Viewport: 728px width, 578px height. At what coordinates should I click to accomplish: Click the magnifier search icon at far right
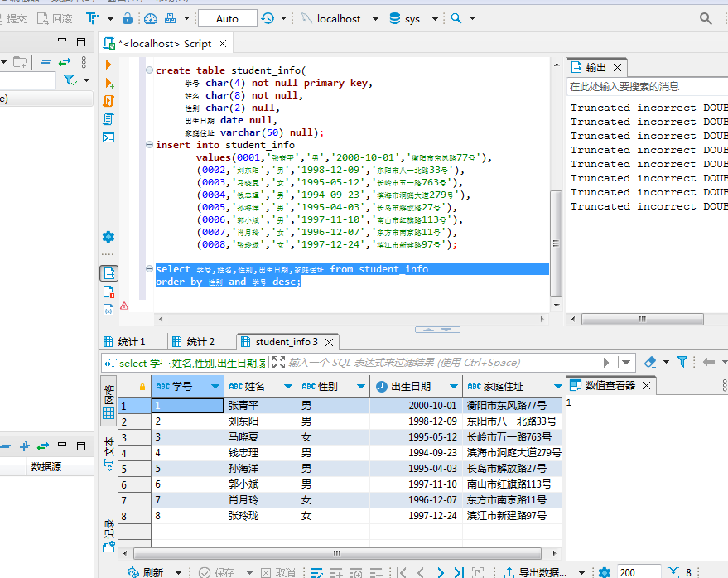(706, 18)
